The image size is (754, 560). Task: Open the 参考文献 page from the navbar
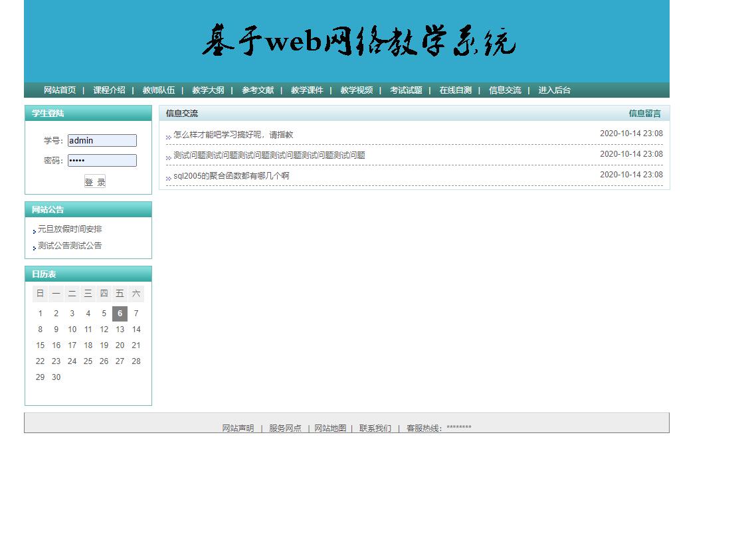(x=258, y=90)
